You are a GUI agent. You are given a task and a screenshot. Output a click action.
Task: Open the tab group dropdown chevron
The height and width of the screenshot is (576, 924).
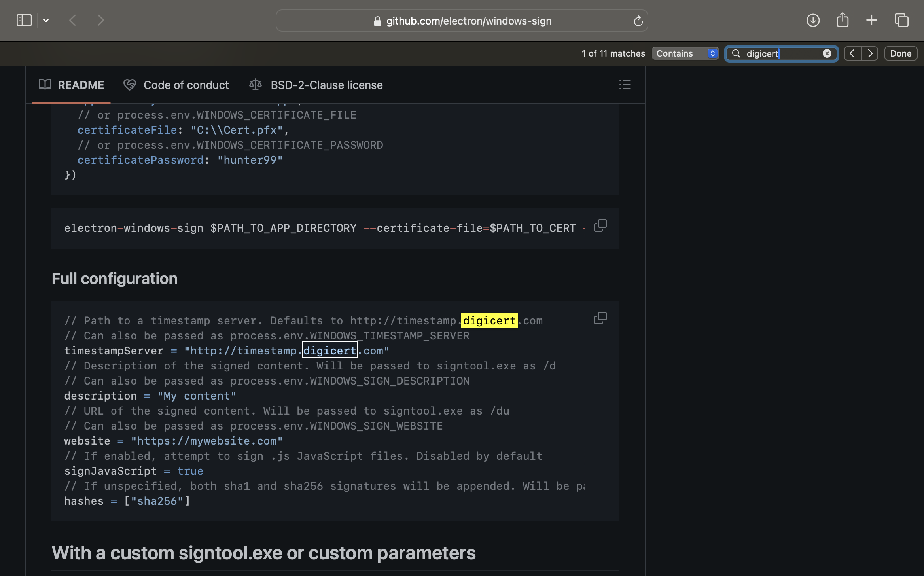pos(46,20)
